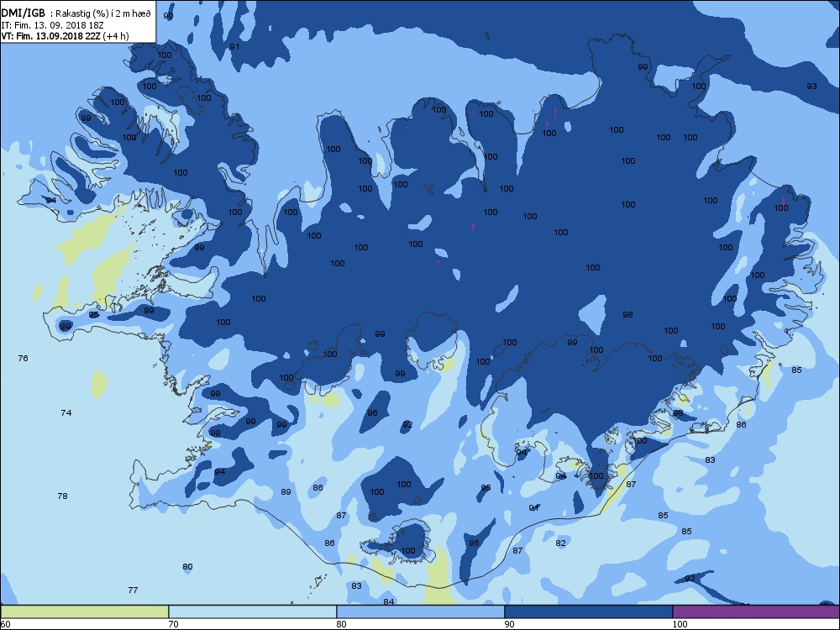Click the humidity value 74 over the ocean
Viewport: 840px width, 630px height.
click(x=66, y=412)
